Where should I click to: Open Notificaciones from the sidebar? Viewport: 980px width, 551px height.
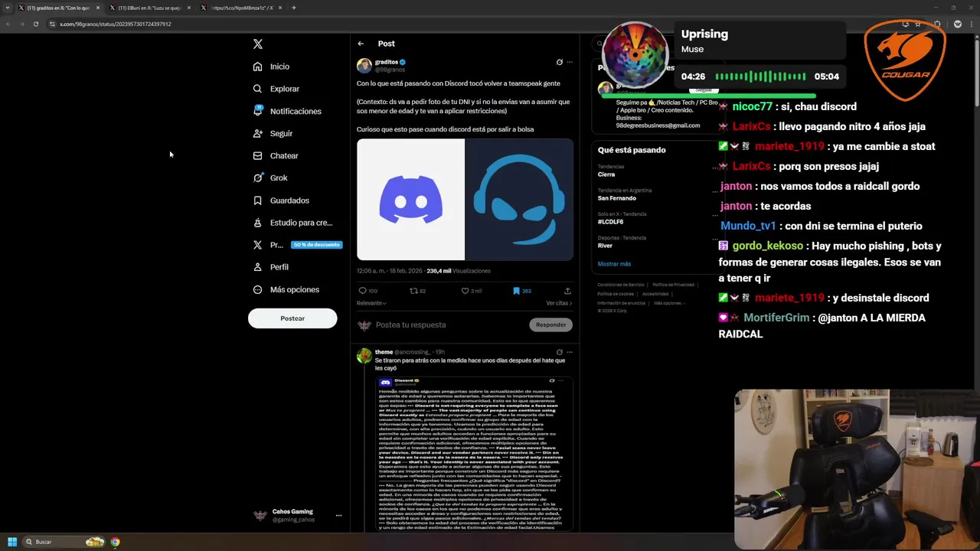coord(287,111)
